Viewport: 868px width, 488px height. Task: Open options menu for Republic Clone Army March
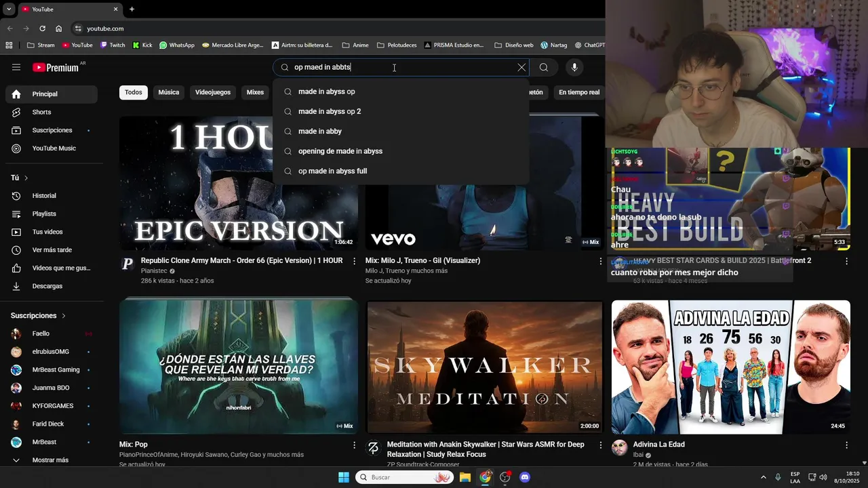pos(354,261)
